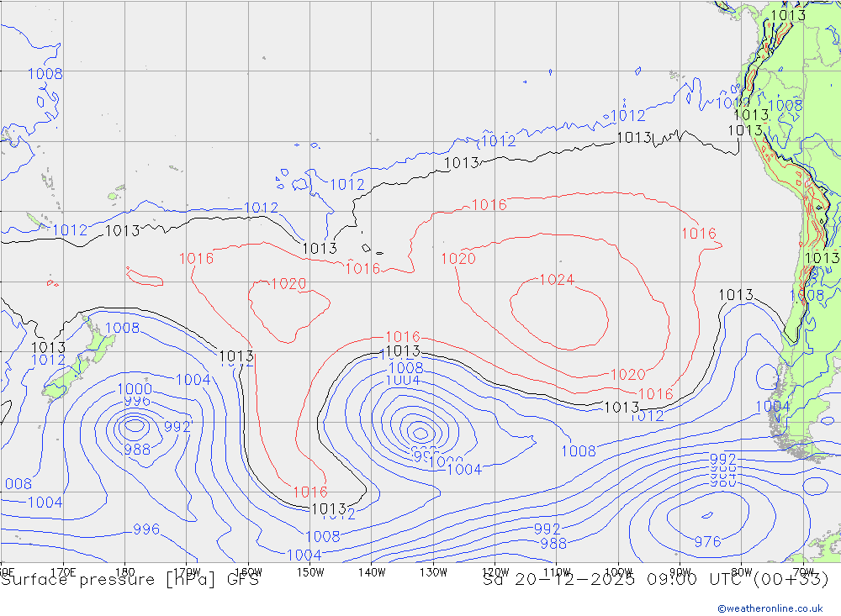Click the 120W longitude label

point(495,572)
